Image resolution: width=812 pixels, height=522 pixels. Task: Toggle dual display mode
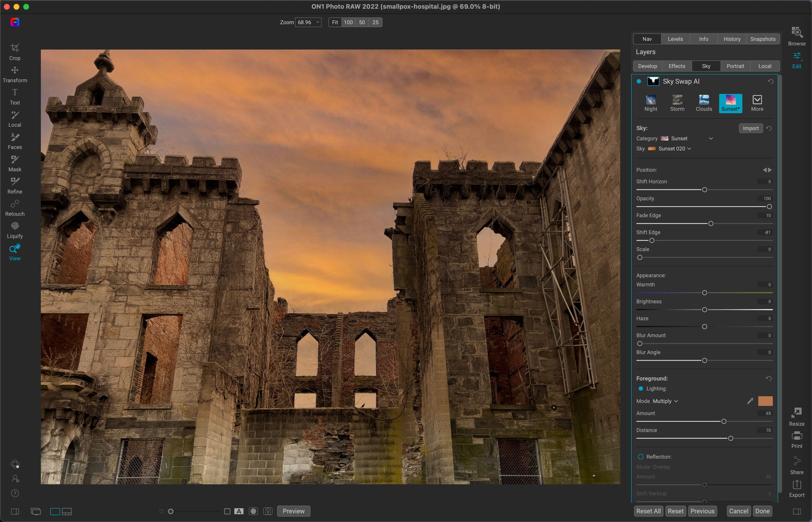[x=36, y=511]
